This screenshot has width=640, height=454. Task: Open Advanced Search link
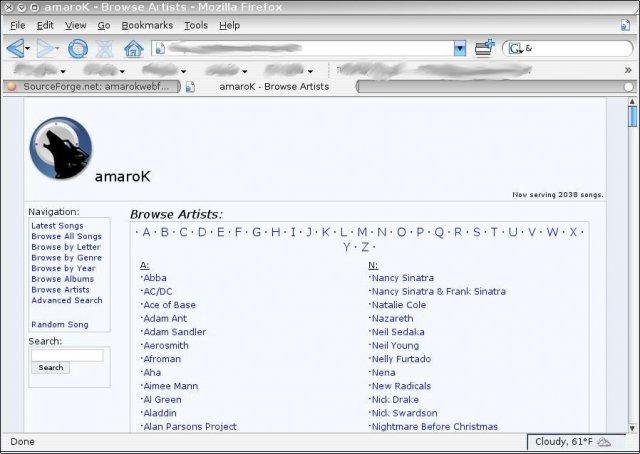pos(67,300)
